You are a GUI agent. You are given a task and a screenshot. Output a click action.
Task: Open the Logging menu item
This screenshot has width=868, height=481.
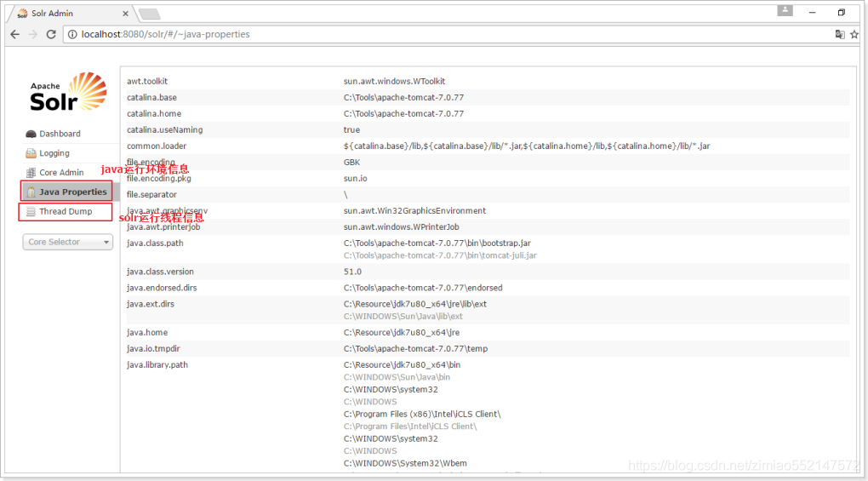click(x=54, y=153)
